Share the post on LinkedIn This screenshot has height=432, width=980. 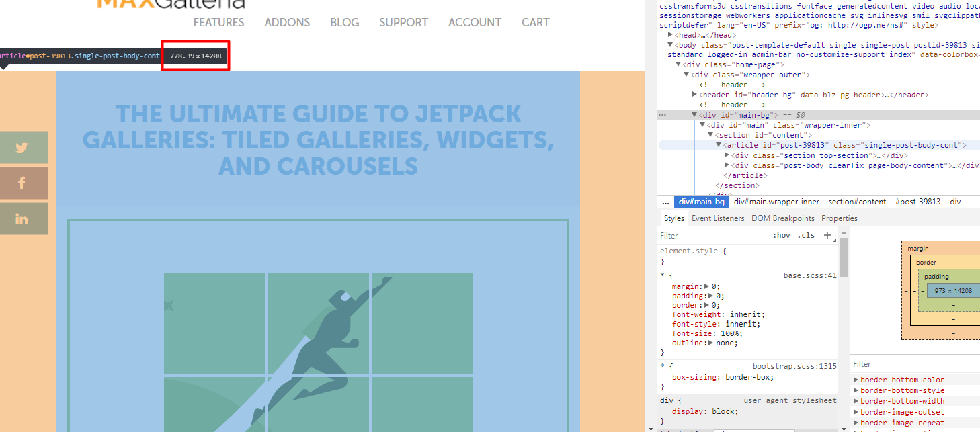[24, 218]
